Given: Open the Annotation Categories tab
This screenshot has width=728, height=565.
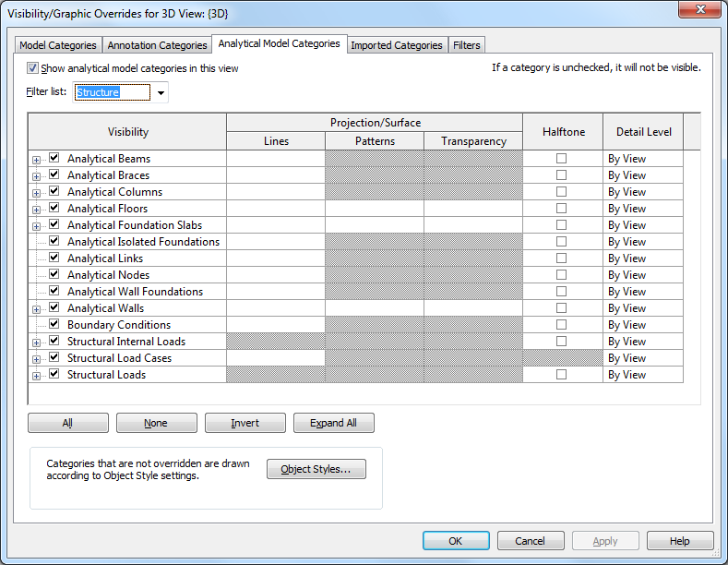Looking at the screenshot, I should (157, 45).
